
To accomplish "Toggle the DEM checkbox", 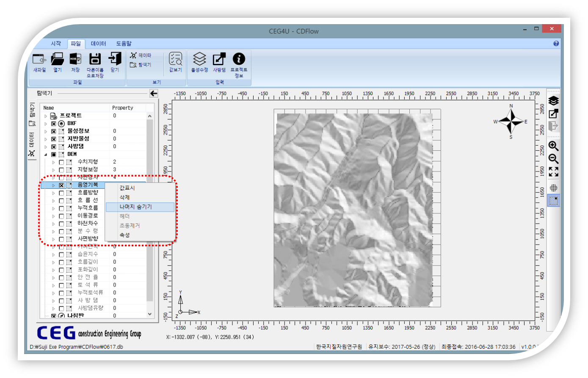I will (x=54, y=155).
